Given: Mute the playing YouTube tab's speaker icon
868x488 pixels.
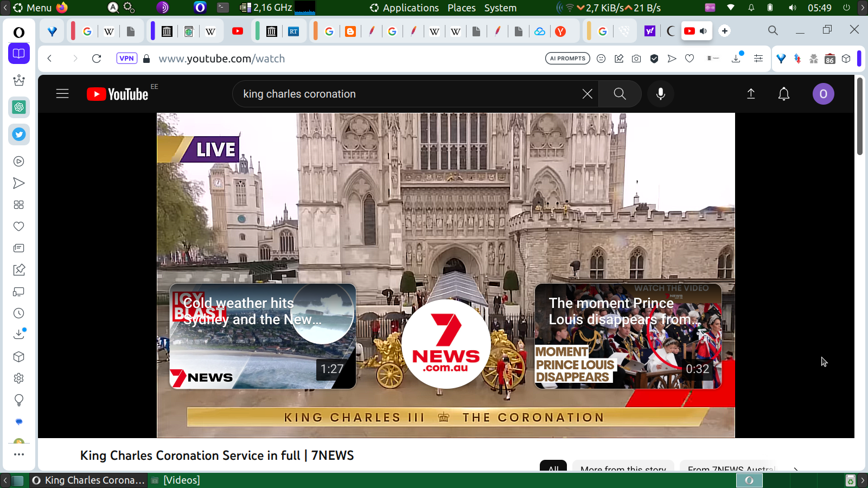Looking at the screenshot, I should click(x=703, y=31).
